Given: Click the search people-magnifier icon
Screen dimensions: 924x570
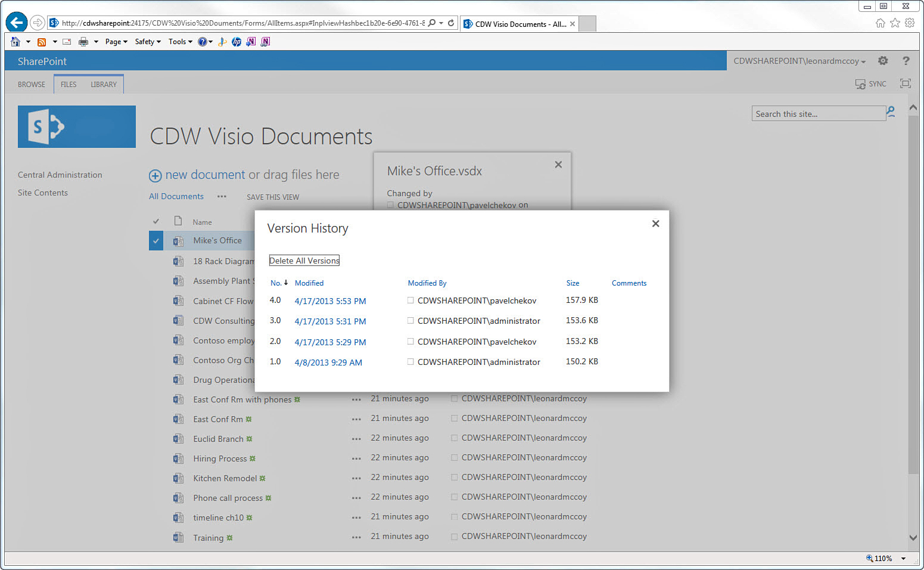Looking at the screenshot, I should click(891, 112).
